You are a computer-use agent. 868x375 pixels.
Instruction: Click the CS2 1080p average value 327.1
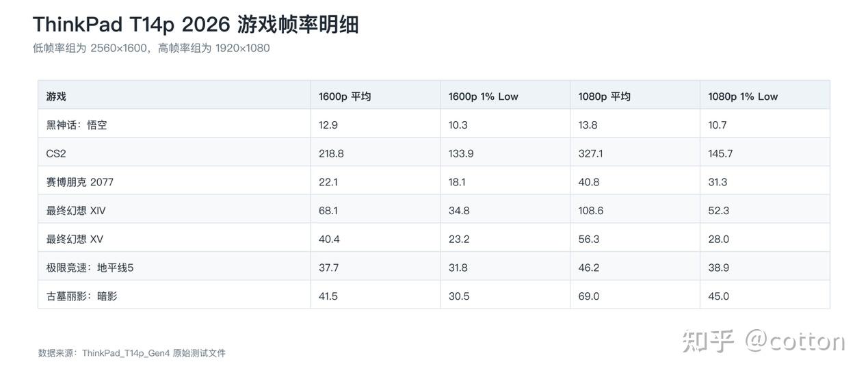tap(591, 153)
